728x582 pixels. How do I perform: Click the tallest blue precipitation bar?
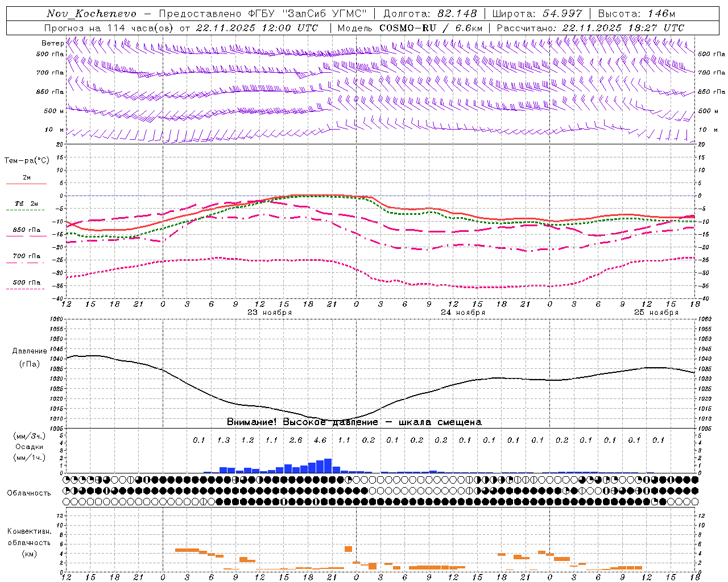[x=328, y=465]
